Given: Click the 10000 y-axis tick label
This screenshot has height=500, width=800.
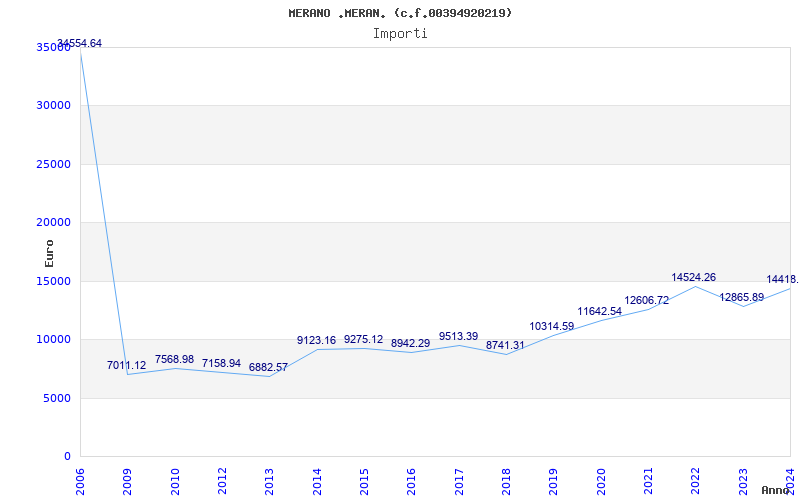Looking at the screenshot, I should 54,340.
